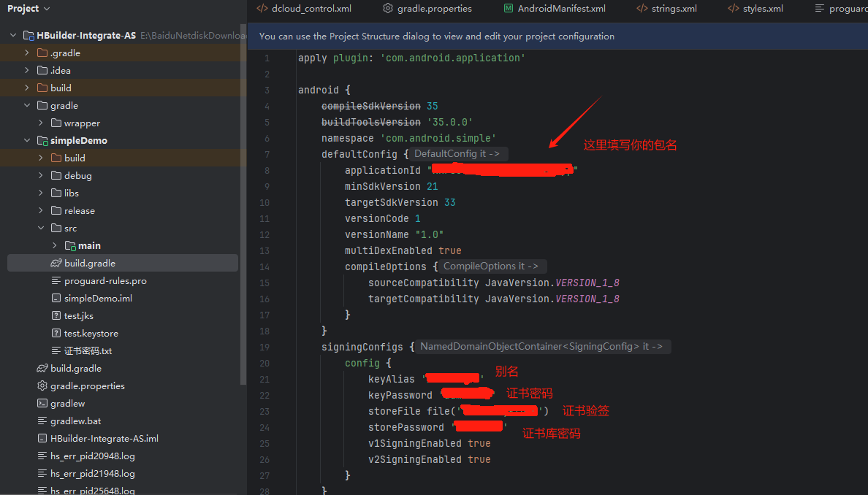Collapse the gradle folder
This screenshot has width=868, height=495.
click(27, 106)
